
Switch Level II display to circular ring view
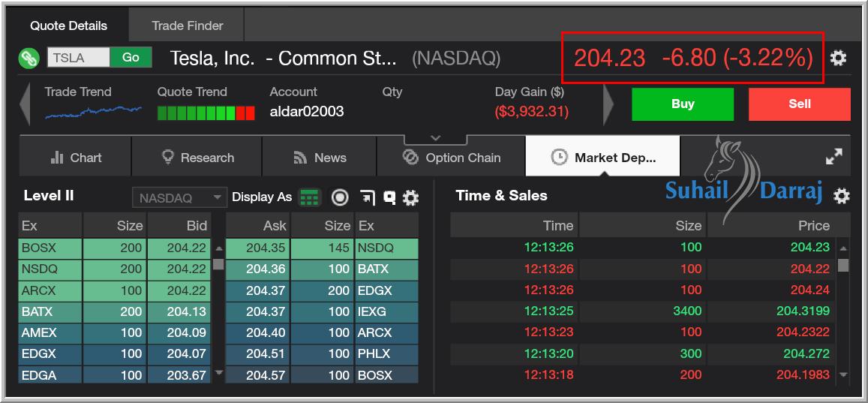click(x=340, y=197)
